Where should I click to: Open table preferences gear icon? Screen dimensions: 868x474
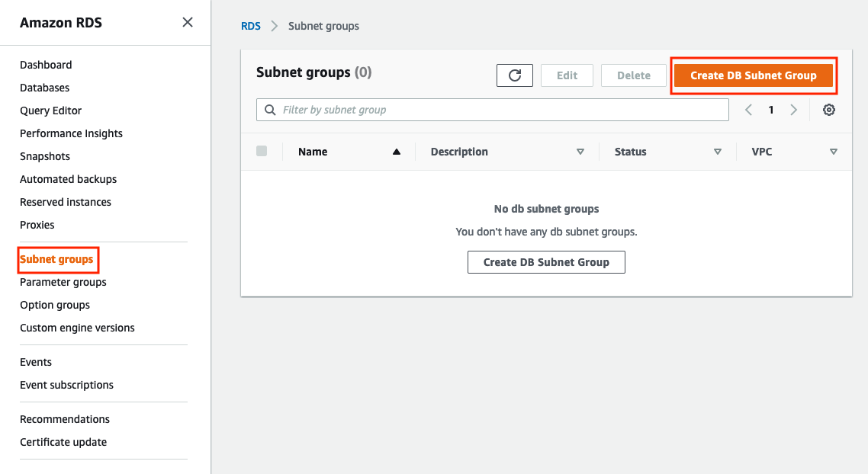pyautogui.click(x=828, y=110)
